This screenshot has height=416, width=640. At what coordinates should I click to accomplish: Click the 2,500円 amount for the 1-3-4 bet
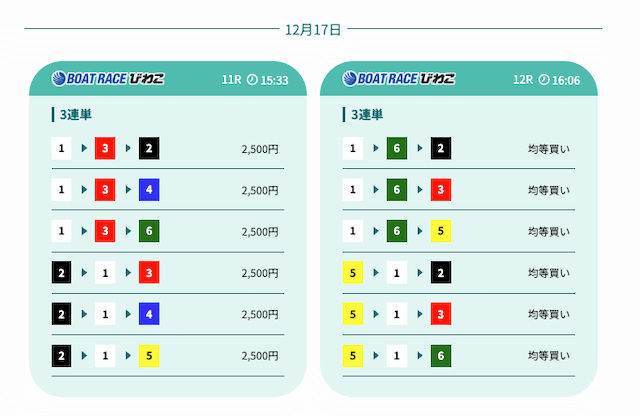coord(260,190)
